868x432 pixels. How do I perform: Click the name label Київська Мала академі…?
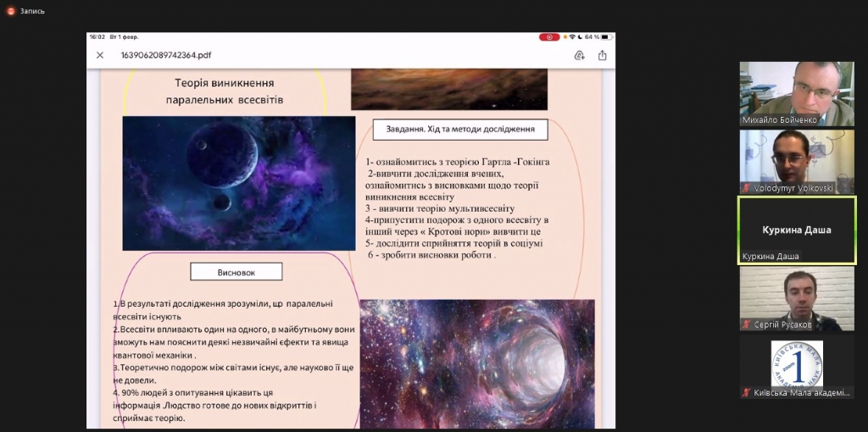[801, 393]
